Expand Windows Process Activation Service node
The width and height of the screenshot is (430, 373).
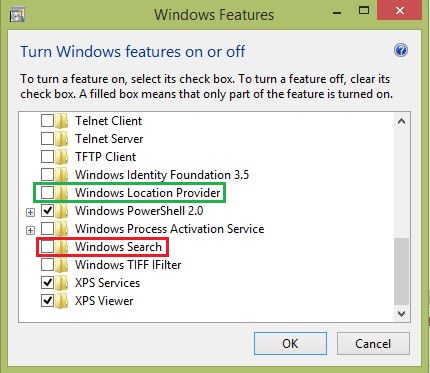click(x=30, y=230)
